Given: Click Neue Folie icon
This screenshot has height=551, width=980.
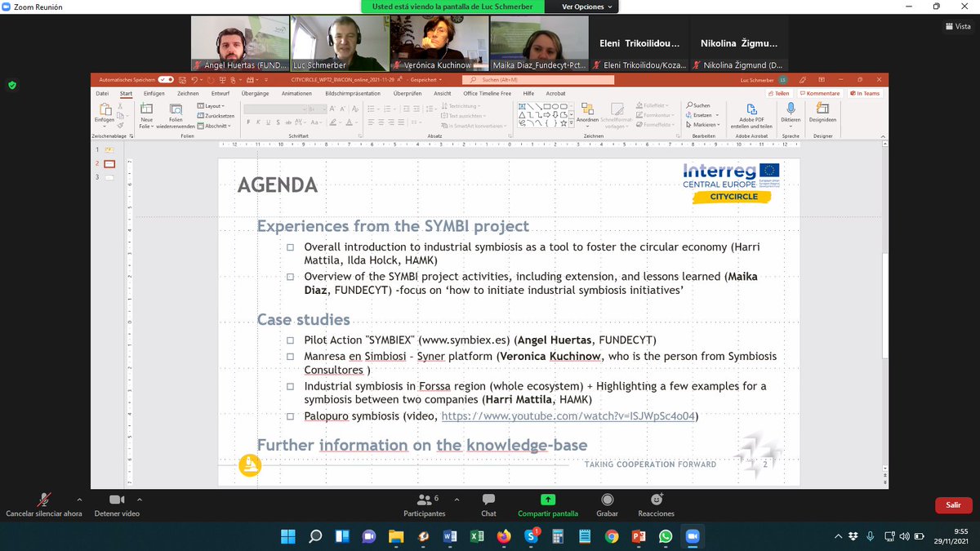Looking at the screenshot, I should pyautogui.click(x=147, y=109).
